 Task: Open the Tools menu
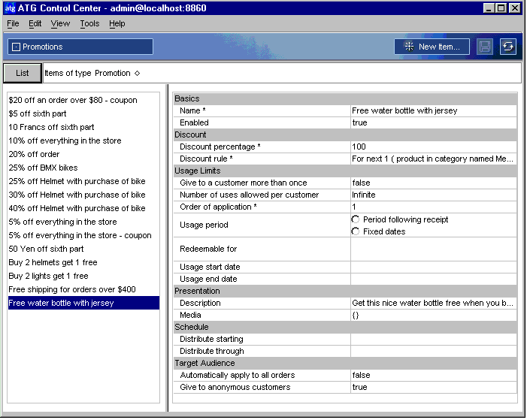point(89,23)
